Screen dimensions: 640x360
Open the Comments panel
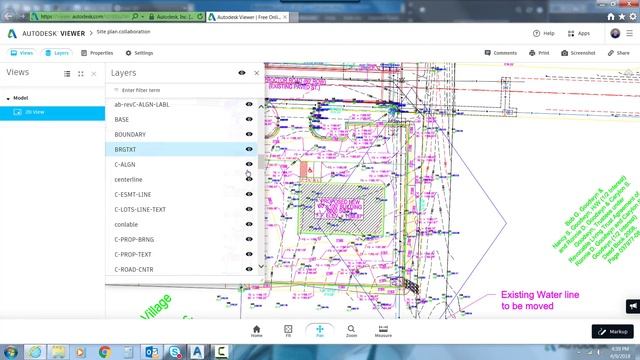click(x=500, y=53)
